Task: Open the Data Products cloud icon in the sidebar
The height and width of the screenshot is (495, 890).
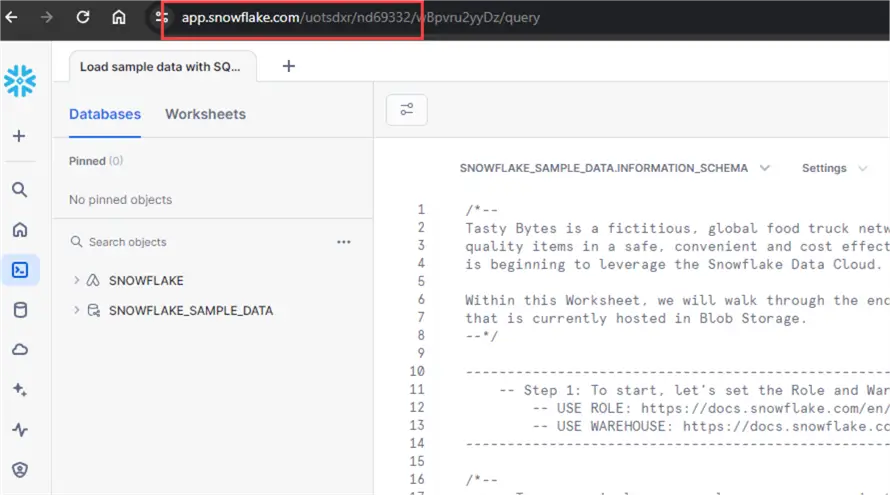Action: 20,350
